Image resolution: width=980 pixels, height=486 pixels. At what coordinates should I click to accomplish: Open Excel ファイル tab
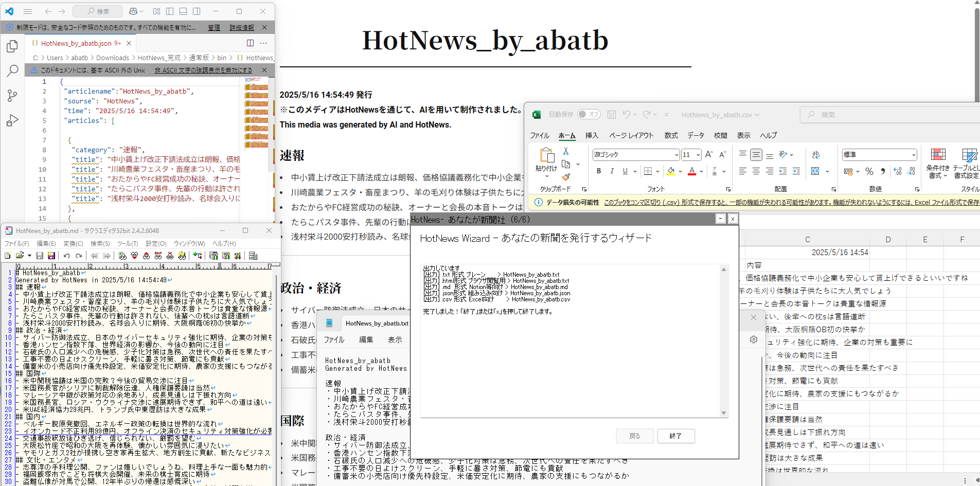(540, 135)
